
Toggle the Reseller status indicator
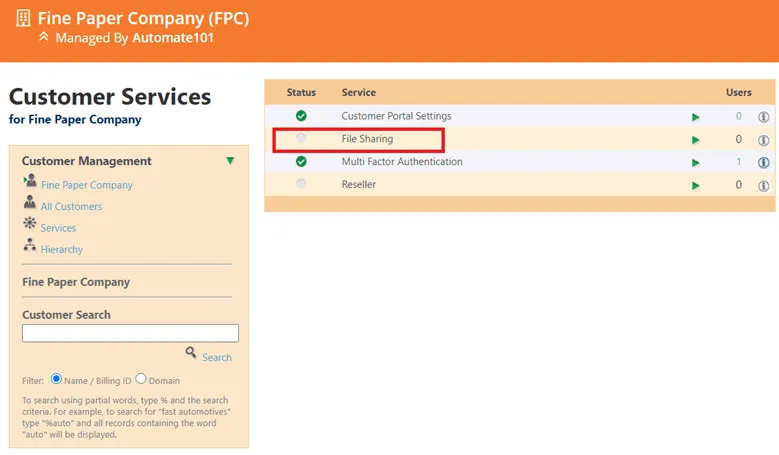pos(301,184)
